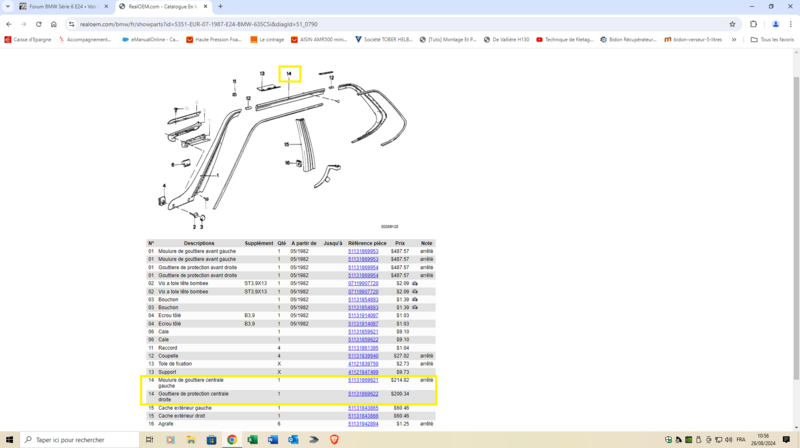
Task: Click the Windows Start button
Action: point(9,440)
